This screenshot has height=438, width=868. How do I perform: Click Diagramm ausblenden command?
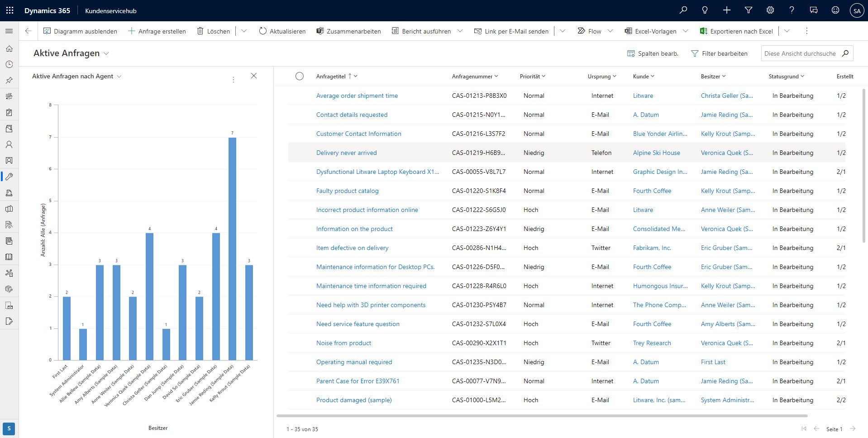point(80,31)
